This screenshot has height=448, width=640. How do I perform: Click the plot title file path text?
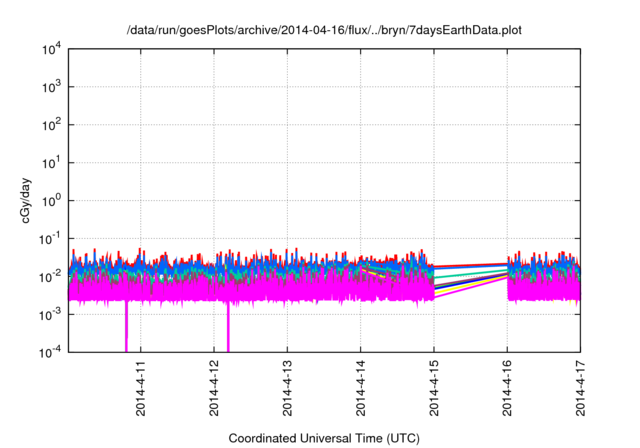(324, 30)
